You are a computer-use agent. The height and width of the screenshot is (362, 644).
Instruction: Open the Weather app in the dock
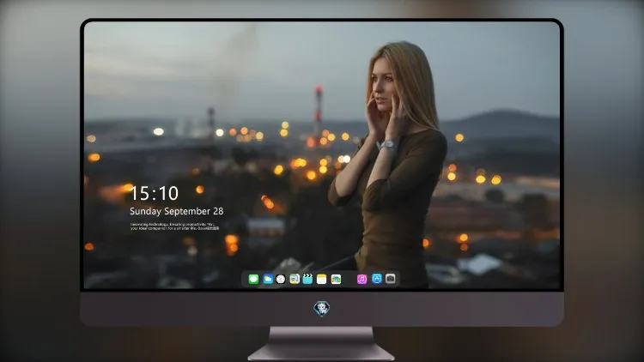pos(268,280)
